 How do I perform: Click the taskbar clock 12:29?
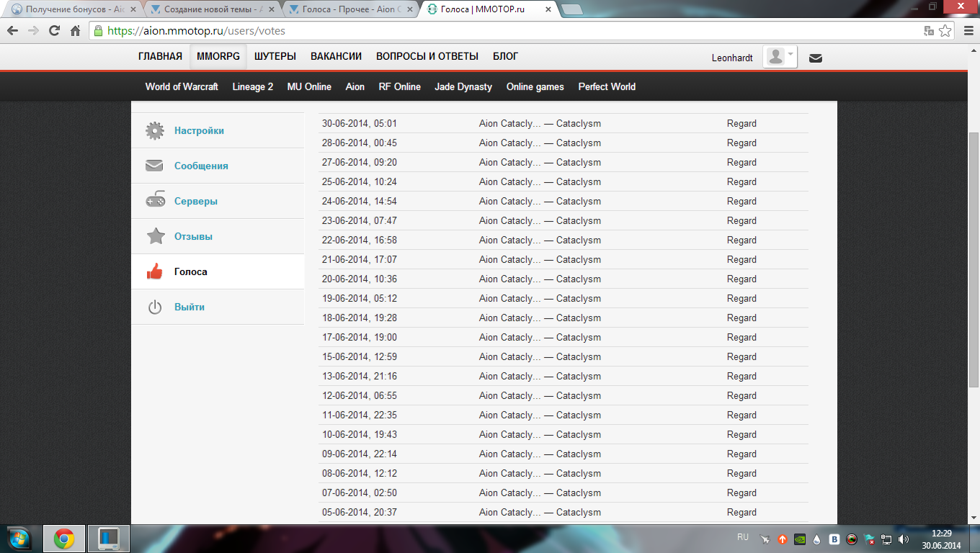click(942, 534)
